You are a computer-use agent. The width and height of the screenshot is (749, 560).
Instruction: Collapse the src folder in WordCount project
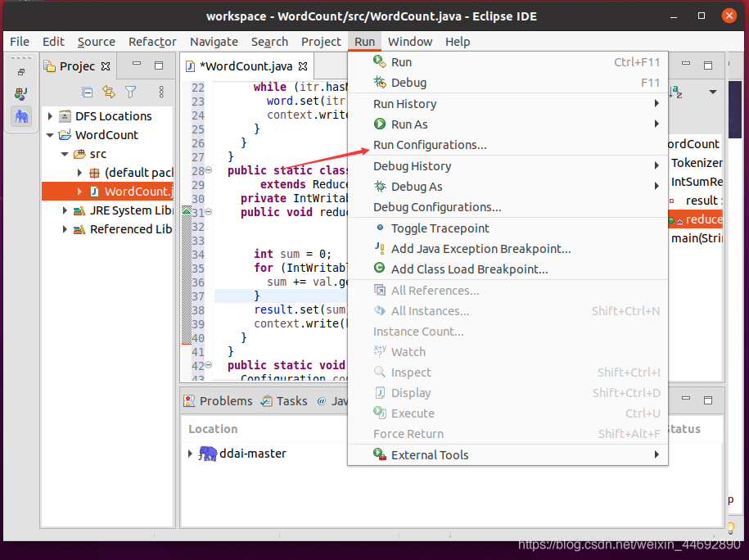(x=64, y=153)
